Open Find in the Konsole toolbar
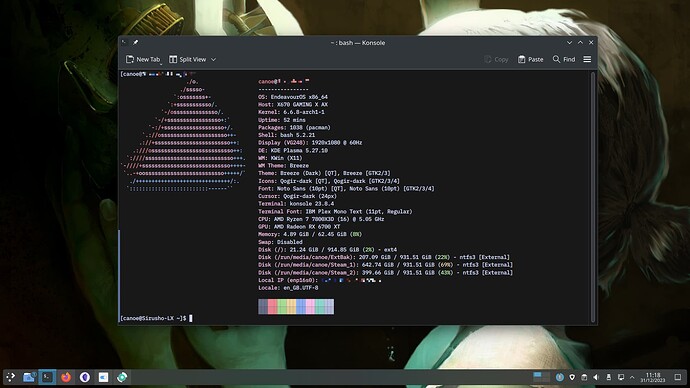 [x=564, y=59]
